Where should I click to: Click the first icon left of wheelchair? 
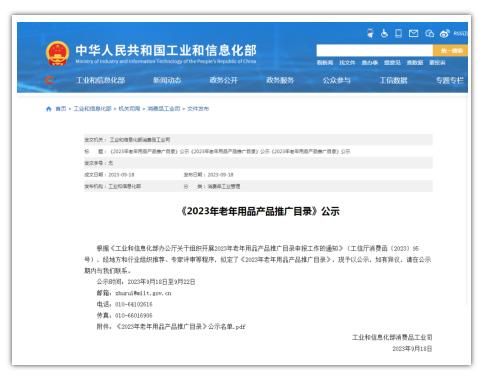point(370,33)
